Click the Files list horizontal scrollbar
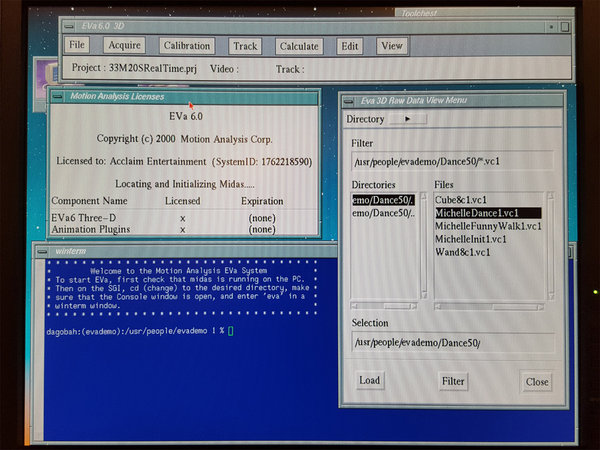Image resolution: width=600 pixels, height=450 pixels. pos(489,307)
